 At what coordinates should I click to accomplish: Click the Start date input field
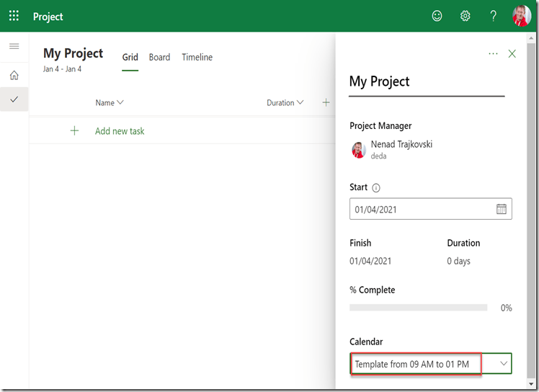point(422,209)
